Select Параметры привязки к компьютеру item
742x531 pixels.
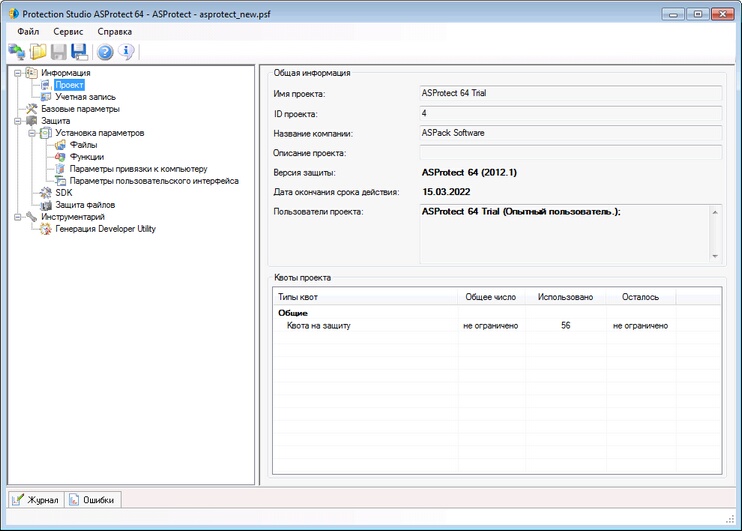tap(138, 169)
